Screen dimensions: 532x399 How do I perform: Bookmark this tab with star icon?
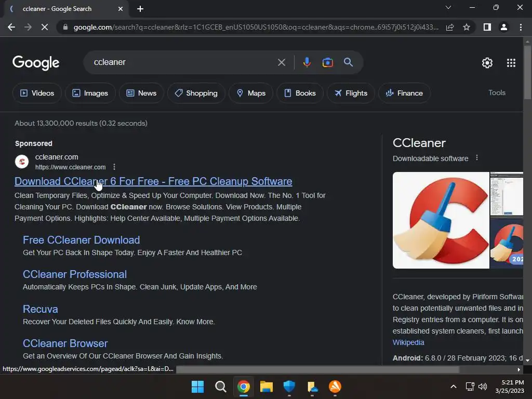click(x=467, y=27)
